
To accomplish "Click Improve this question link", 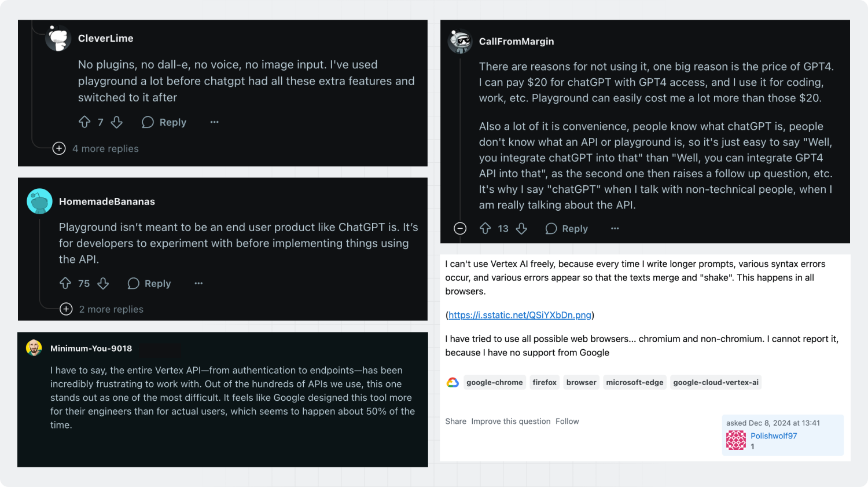I will coord(510,421).
